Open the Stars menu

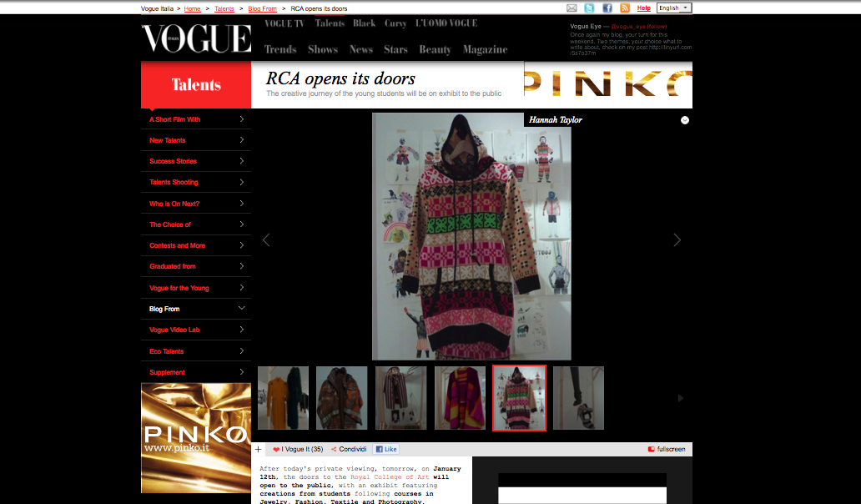(396, 49)
